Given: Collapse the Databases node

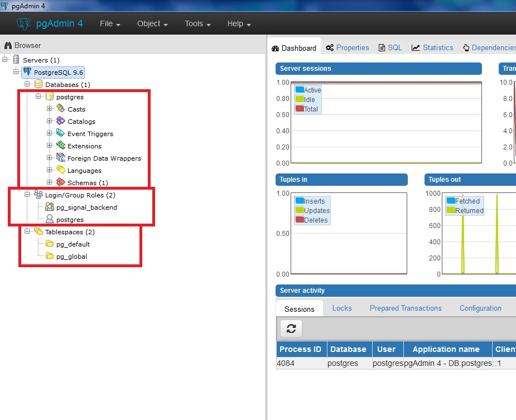Looking at the screenshot, I should click(27, 84).
